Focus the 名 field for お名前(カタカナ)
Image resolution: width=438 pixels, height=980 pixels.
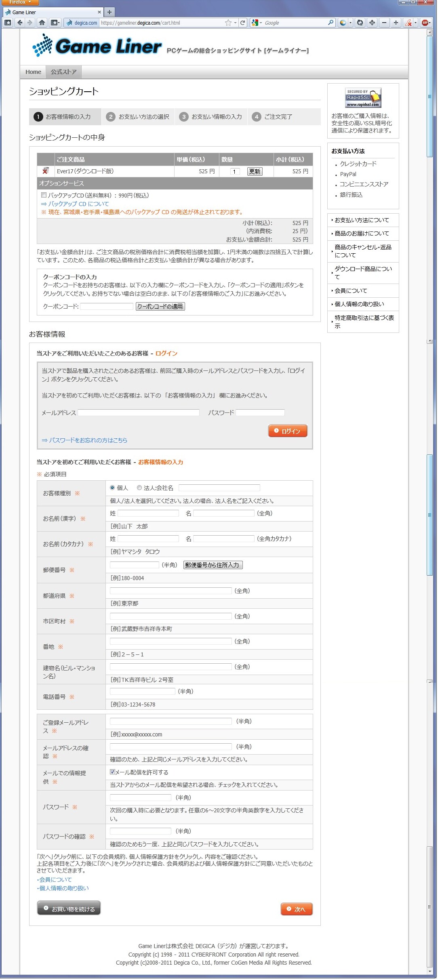click(x=224, y=538)
